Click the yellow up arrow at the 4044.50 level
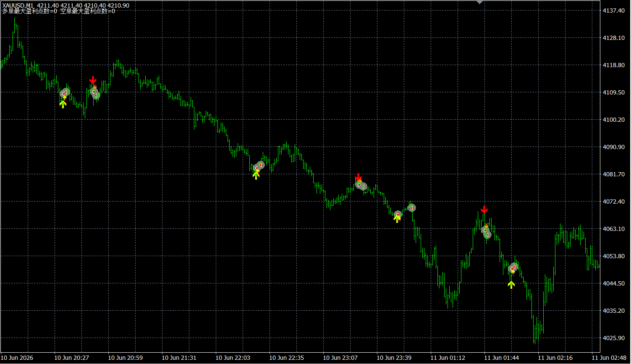The image size is (631, 364). pyautogui.click(x=511, y=285)
